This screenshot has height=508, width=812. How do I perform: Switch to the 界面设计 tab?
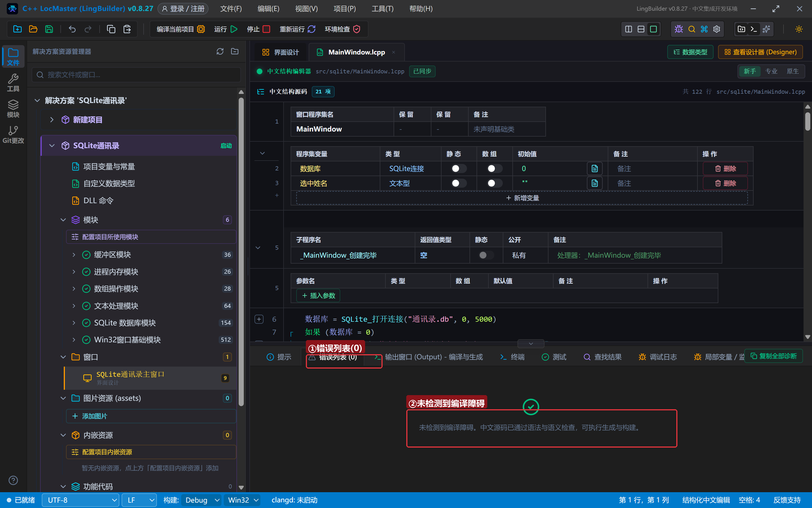(x=280, y=52)
